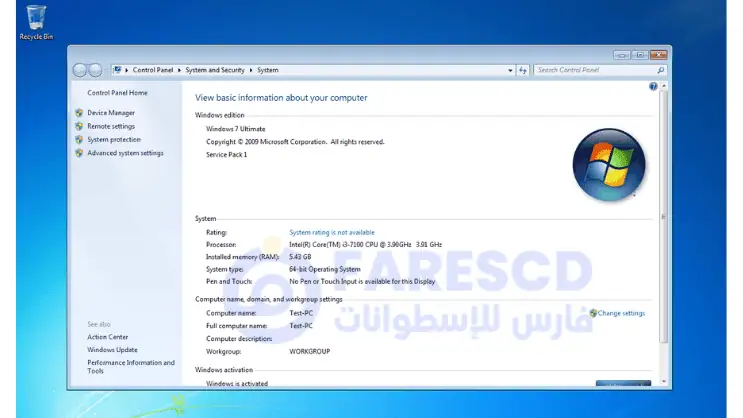Select No Pen or Touch Input text
This screenshot has width=743, height=418.
[362, 282]
